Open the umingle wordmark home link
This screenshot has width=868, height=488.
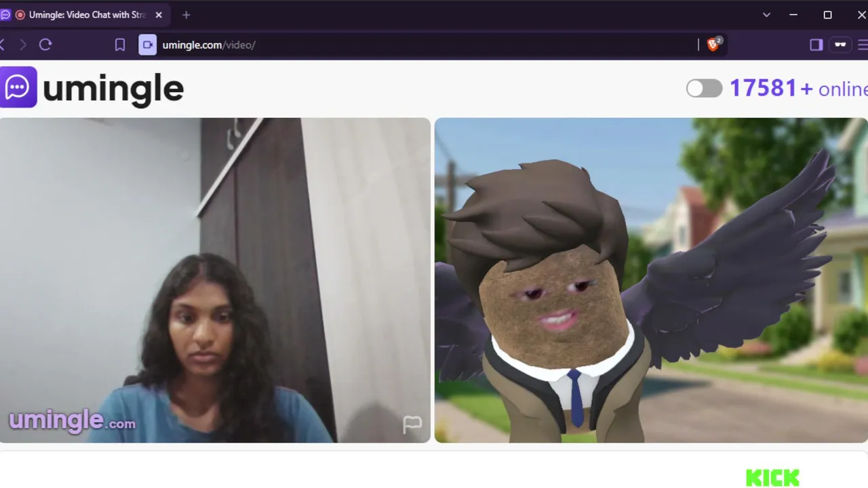click(x=113, y=89)
